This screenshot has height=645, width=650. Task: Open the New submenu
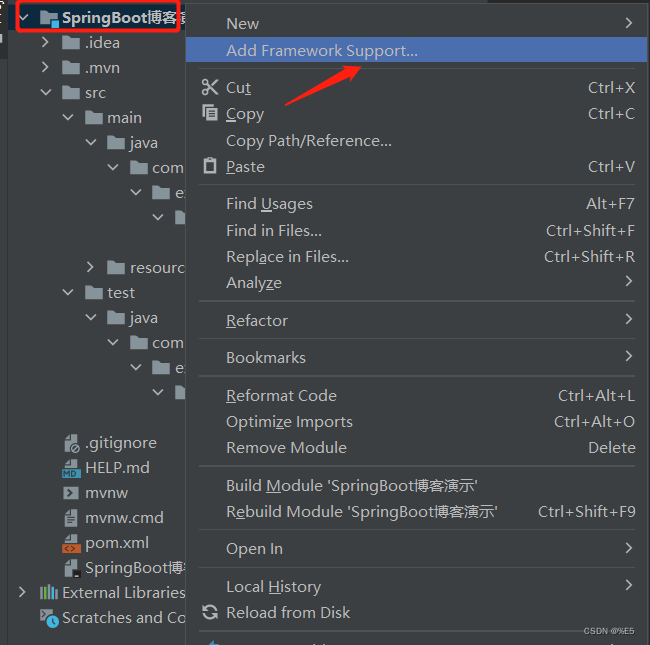pos(416,24)
